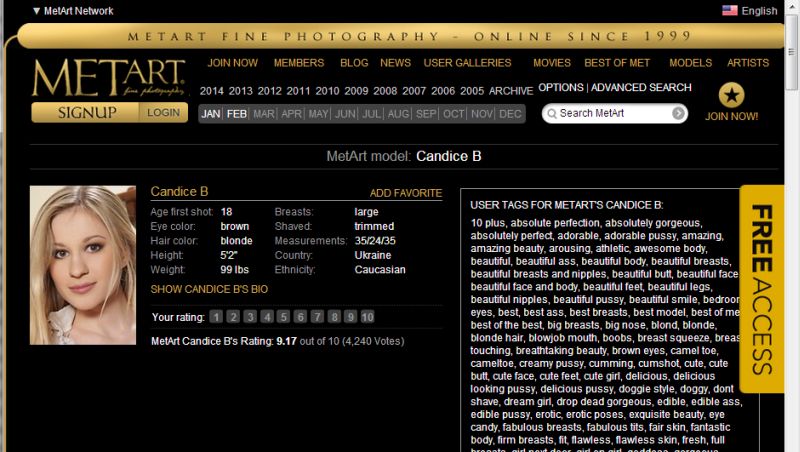Select the NOV month tab
The width and height of the screenshot is (800, 452).
(x=482, y=114)
